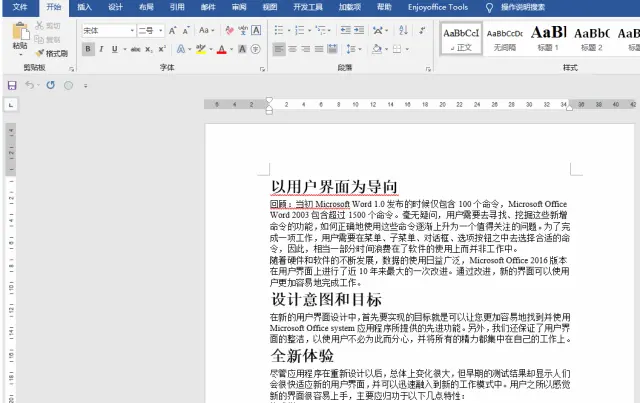
Task: Sort text with the A-Z sort icon
Action: [x=403, y=30]
